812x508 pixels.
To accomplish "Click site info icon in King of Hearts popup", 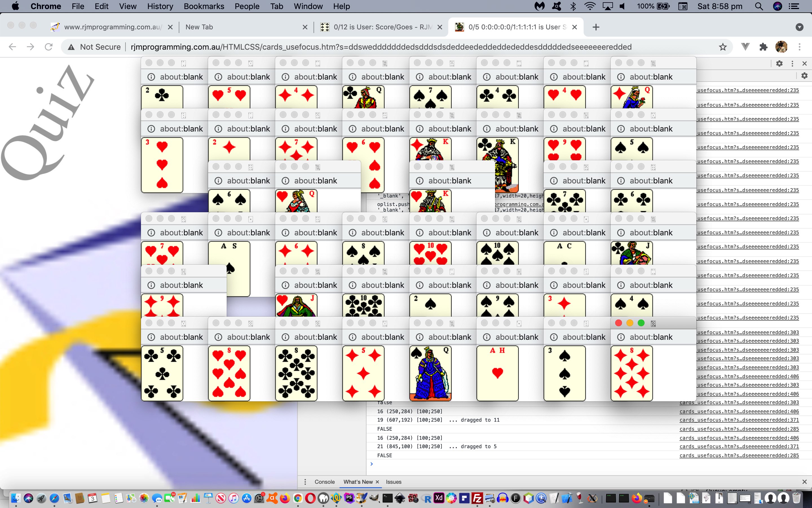I will pos(420,181).
